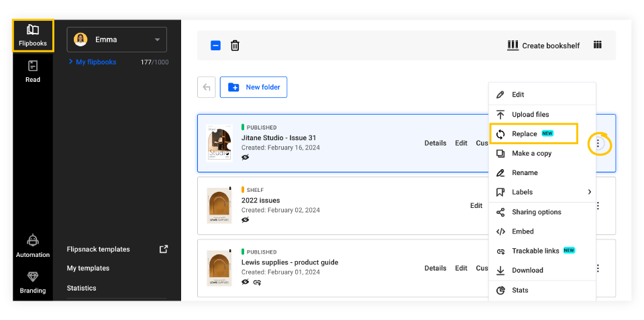Click Edit for 2022 issues row
Viewport: 644px width, 320px height.
476,205
